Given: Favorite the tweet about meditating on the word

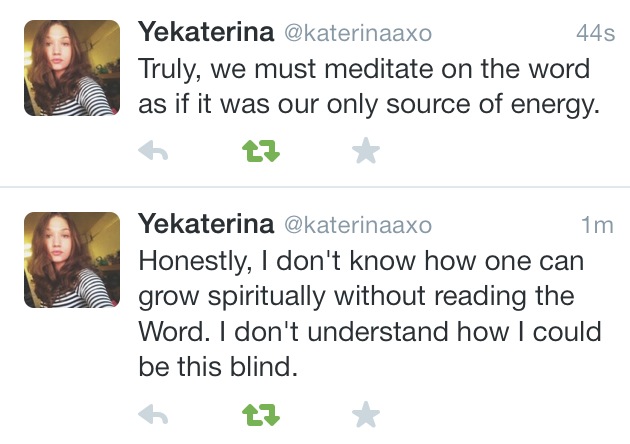Looking at the screenshot, I should (367, 152).
